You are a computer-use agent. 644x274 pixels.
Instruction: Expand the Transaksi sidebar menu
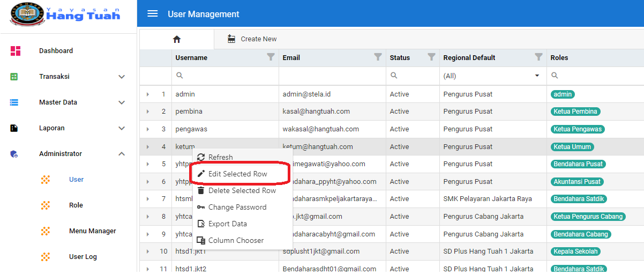122,77
